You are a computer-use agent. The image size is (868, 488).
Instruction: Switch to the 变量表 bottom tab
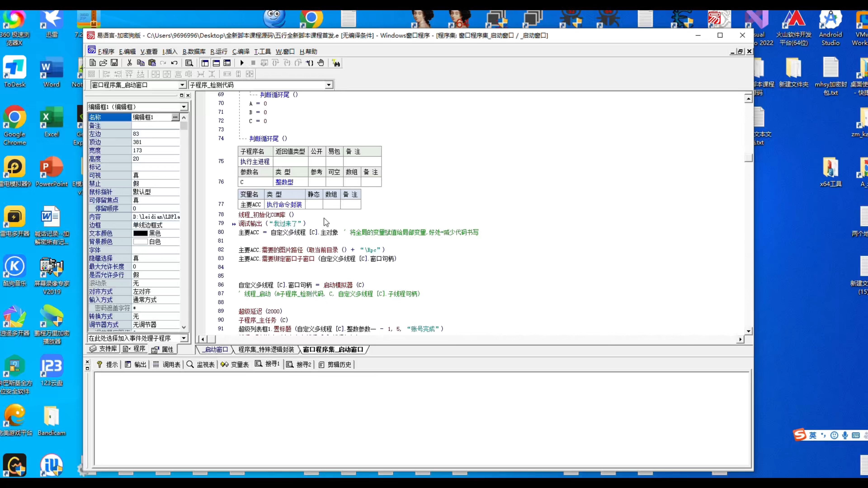235,364
